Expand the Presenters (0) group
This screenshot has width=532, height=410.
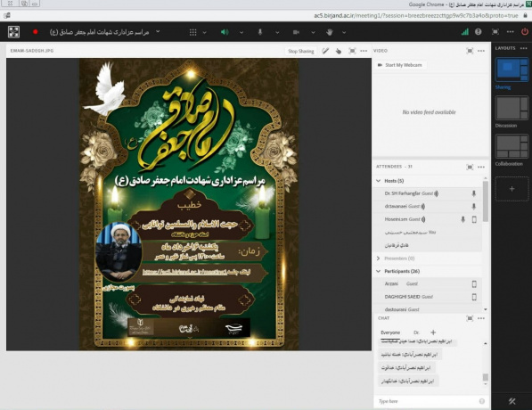[379, 258]
